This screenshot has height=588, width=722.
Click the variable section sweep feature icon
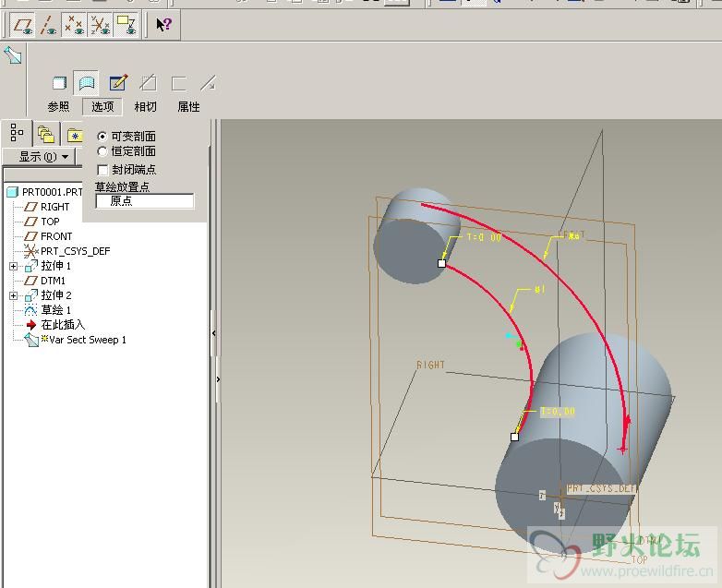coord(13,54)
